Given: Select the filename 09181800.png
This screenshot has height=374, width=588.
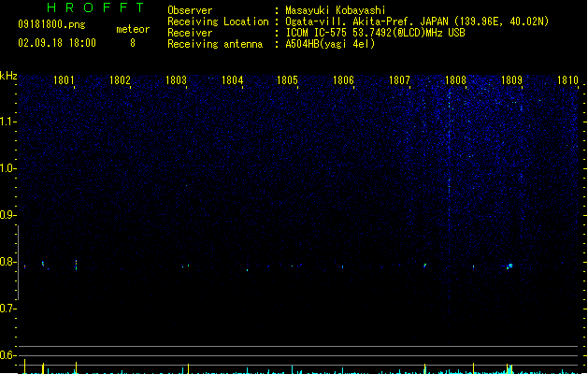Looking at the screenshot, I should pyautogui.click(x=51, y=24).
